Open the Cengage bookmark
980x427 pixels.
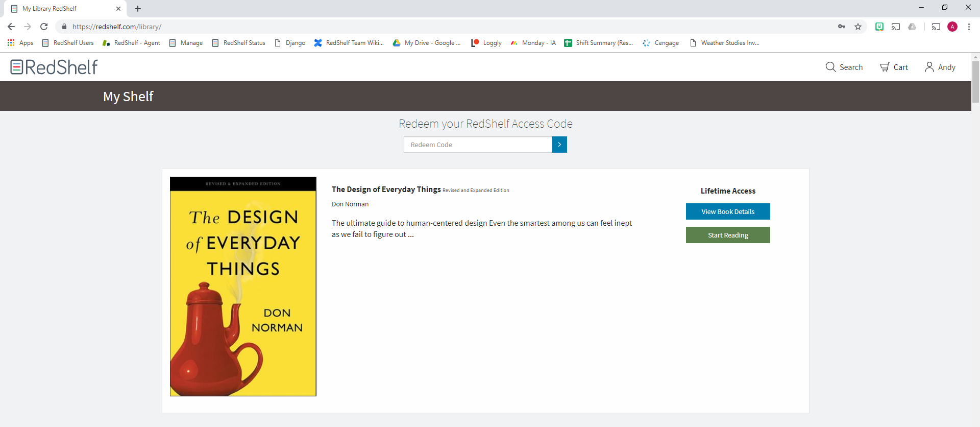(x=660, y=43)
